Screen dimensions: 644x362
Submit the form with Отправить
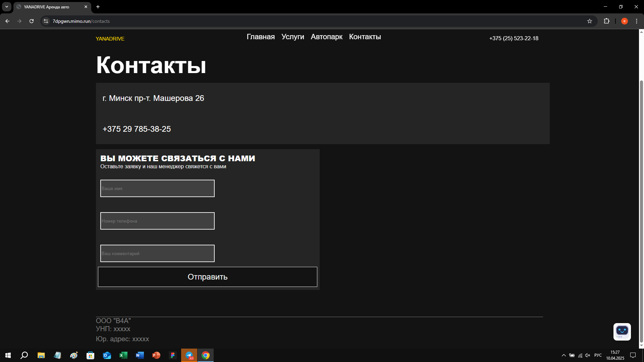(208, 277)
